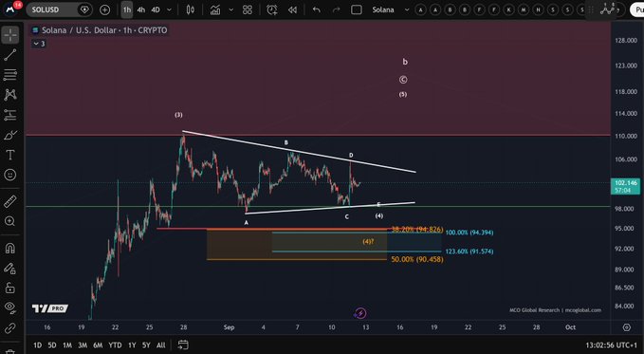Click the watchlist diamond icon beside SOLUSD

pos(84,9)
